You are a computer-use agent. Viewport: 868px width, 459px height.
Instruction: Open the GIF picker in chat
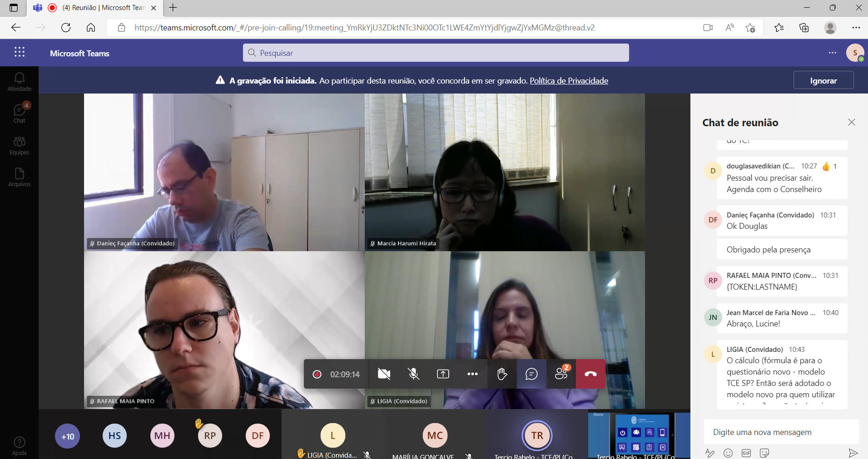[x=746, y=453]
